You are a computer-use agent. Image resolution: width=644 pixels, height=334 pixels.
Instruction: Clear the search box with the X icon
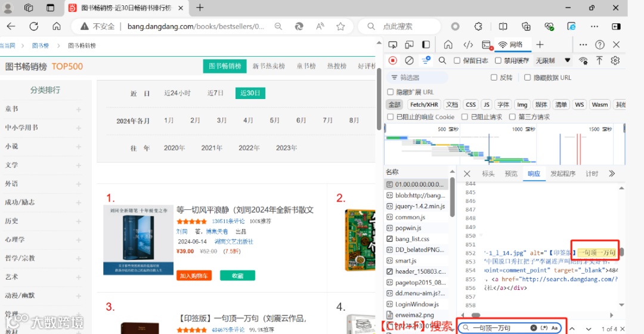533,328
